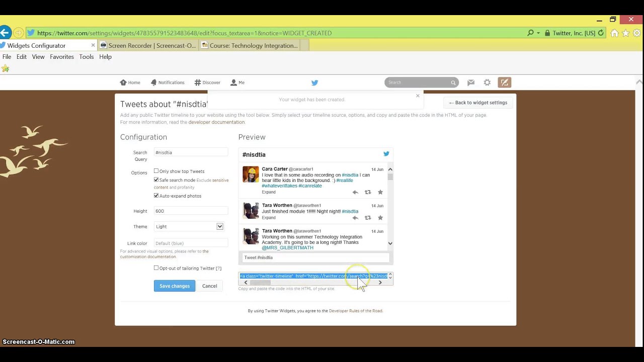Screen dimensions: 644x362
Task: Click the browser Back arrow button
Action: (5, 33)
